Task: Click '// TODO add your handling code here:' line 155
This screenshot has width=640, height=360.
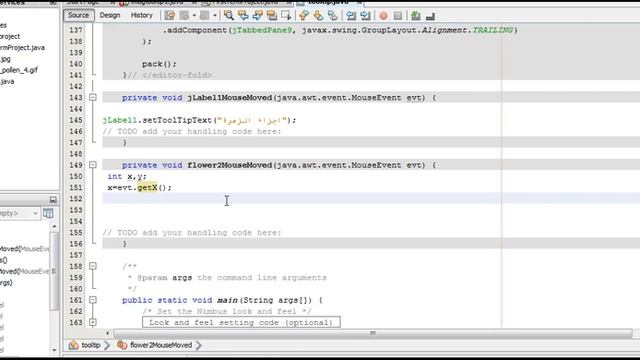Action: click(192, 232)
